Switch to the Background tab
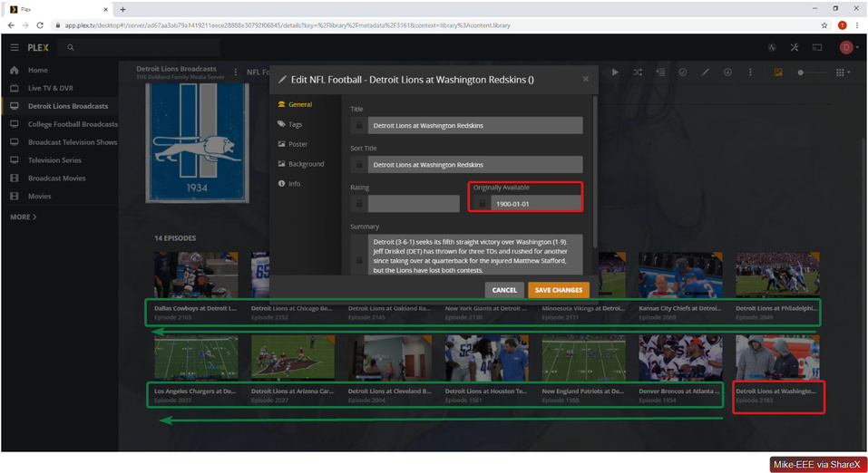This screenshot has height=473, width=868. [x=305, y=164]
